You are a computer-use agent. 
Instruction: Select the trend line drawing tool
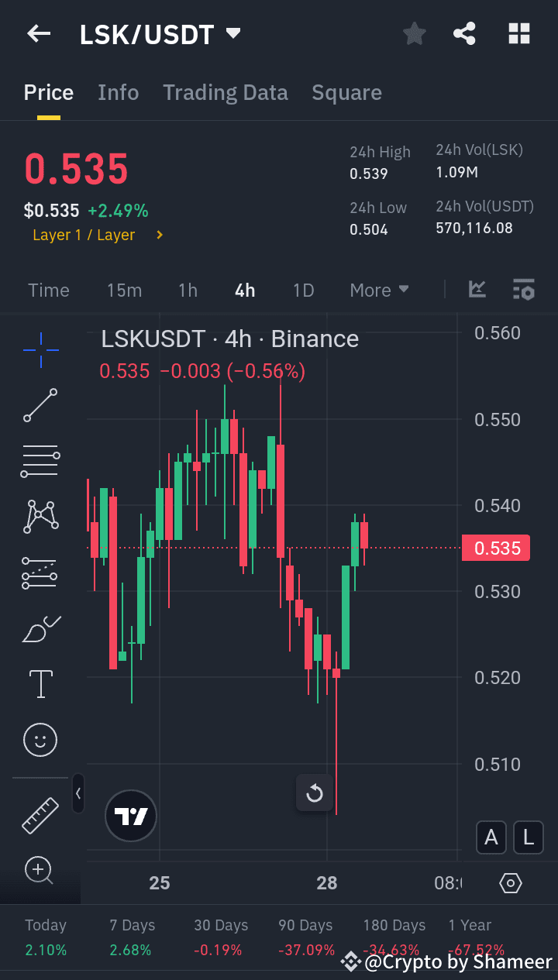[40, 405]
